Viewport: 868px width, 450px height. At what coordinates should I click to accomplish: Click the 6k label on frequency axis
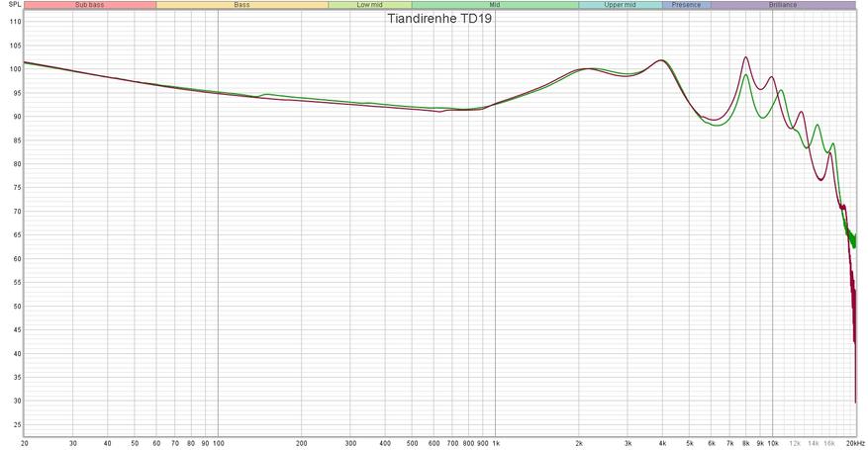click(712, 443)
